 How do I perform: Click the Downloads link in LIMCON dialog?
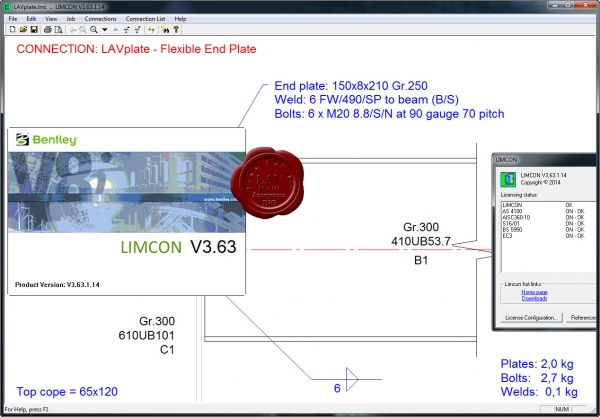(x=534, y=298)
